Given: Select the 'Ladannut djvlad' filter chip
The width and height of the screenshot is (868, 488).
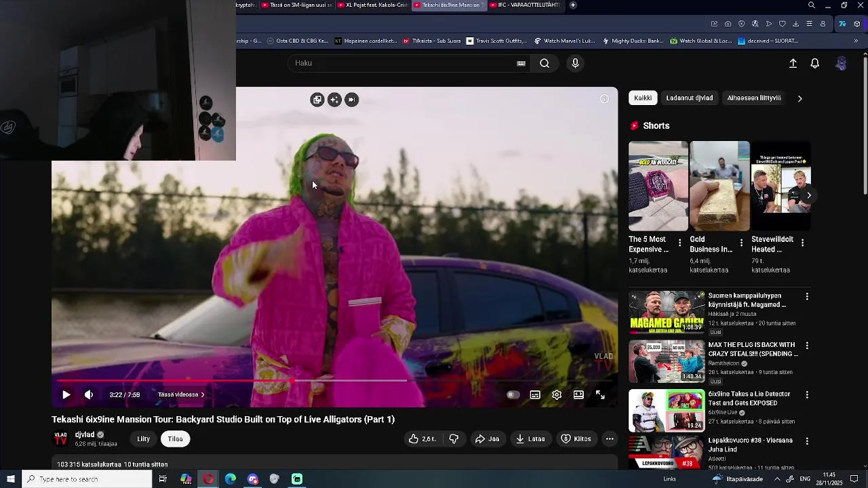Looking at the screenshot, I should [x=689, y=98].
